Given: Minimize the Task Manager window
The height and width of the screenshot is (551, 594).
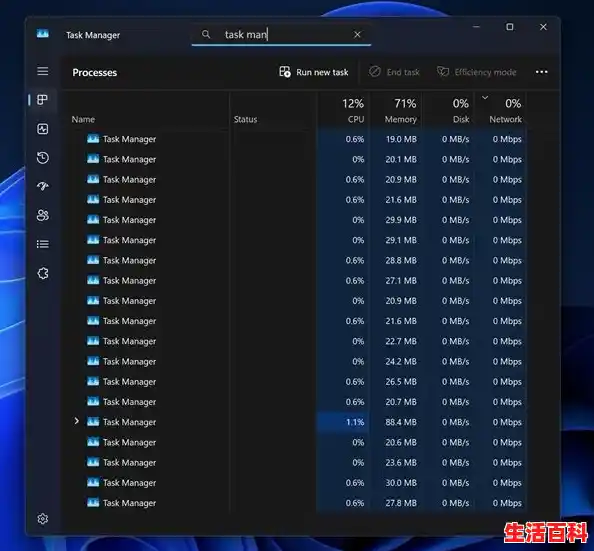Looking at the screenshot, I should (477, 27).
